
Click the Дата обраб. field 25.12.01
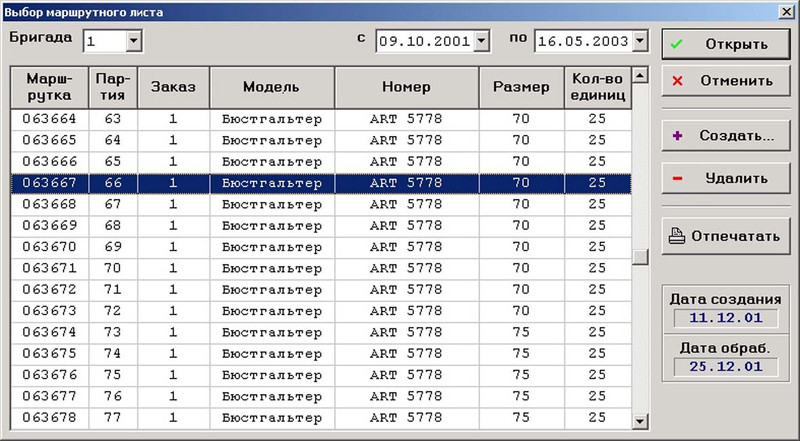pyautogui.click(x=726, y=366)
